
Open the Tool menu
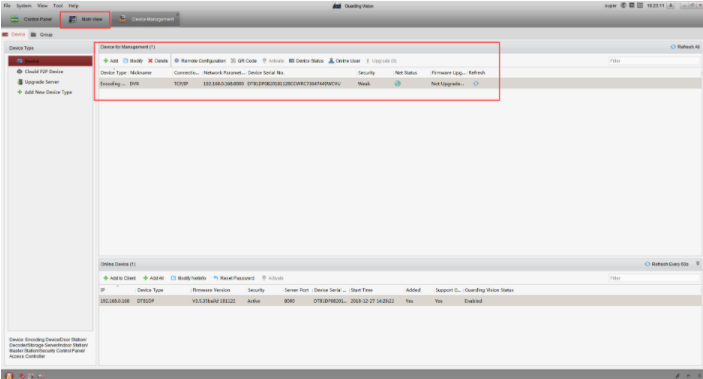pyautogui.click(x=58, y=6)
